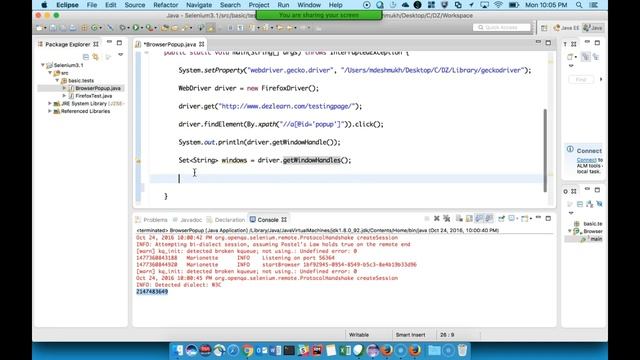Maximize the Console view

[548, 218]
